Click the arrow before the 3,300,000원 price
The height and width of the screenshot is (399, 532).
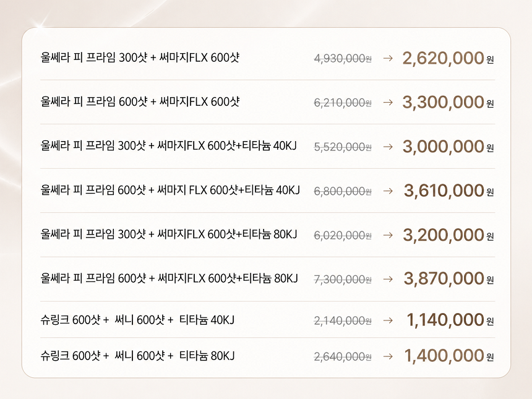click(x=388, y=102)
